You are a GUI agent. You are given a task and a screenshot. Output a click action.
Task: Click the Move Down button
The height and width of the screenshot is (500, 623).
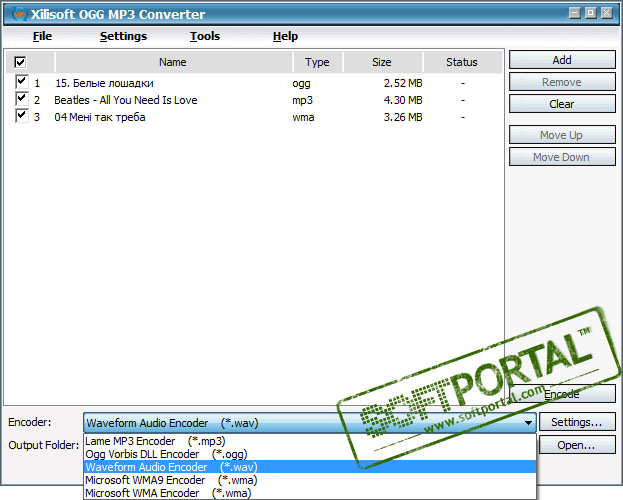click(x=562, y=157)
